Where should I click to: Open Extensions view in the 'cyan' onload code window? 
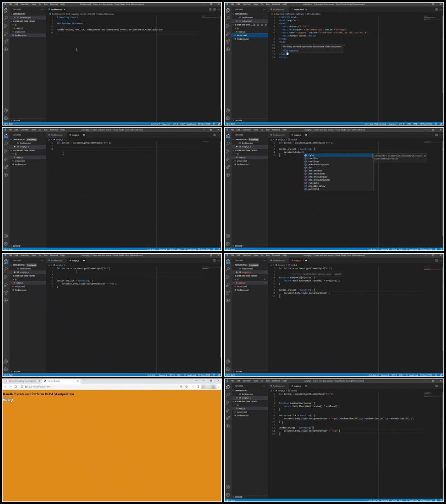click(x=228, y=418)
